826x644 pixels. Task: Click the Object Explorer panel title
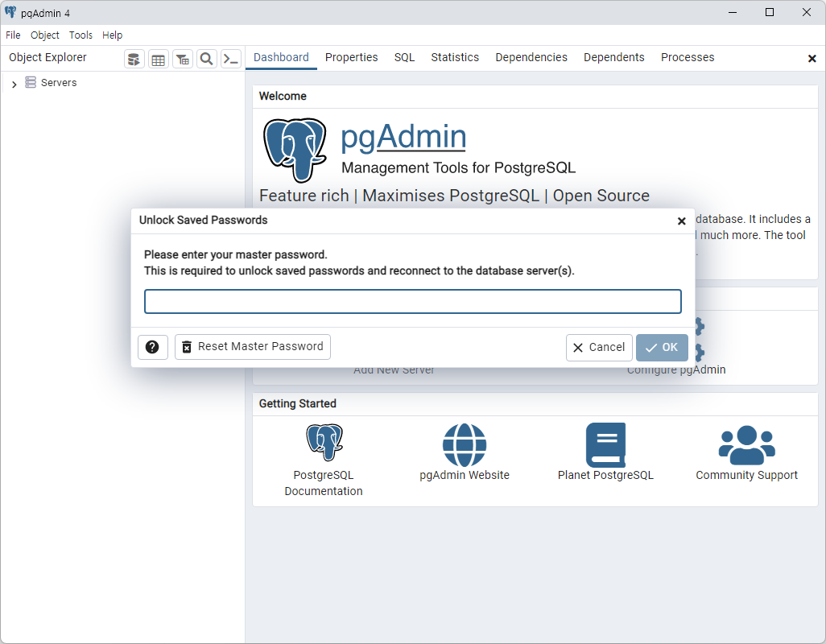(x=48, y=57)
